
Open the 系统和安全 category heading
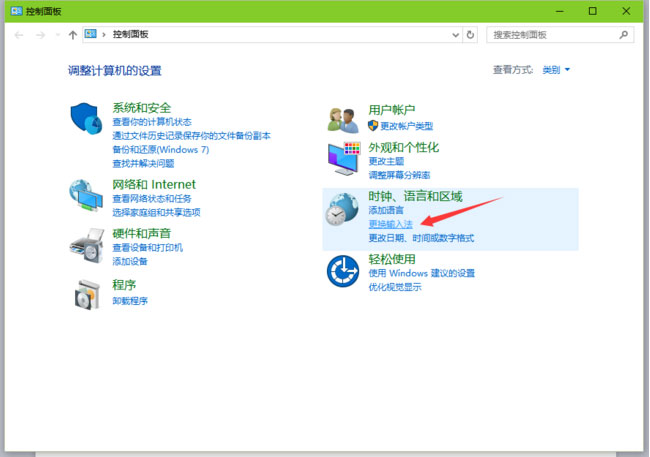[142, 108]
